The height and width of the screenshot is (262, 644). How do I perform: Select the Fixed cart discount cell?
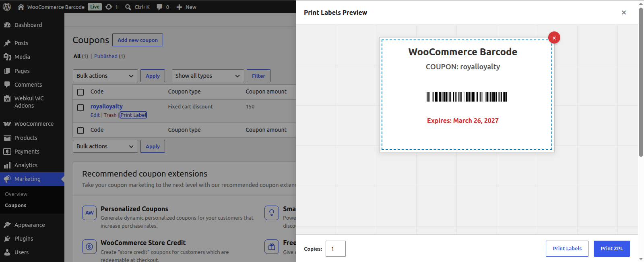click(x=190, y=107)
